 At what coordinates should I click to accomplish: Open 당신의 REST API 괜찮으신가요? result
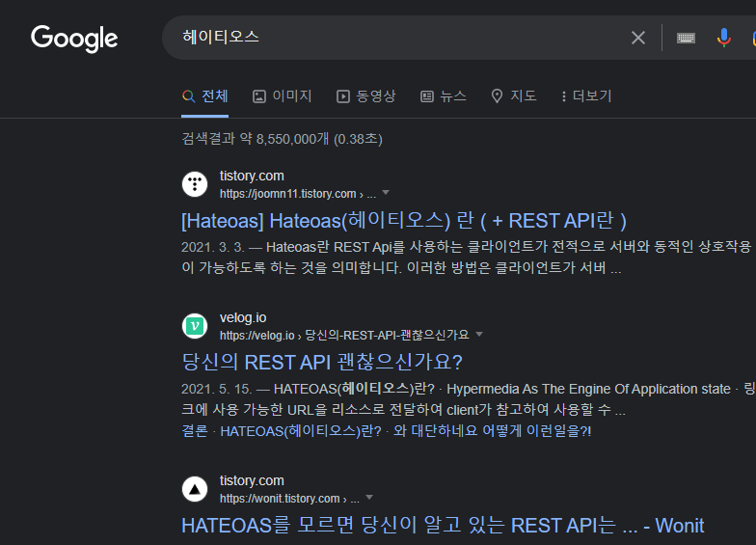coord(322,363)
